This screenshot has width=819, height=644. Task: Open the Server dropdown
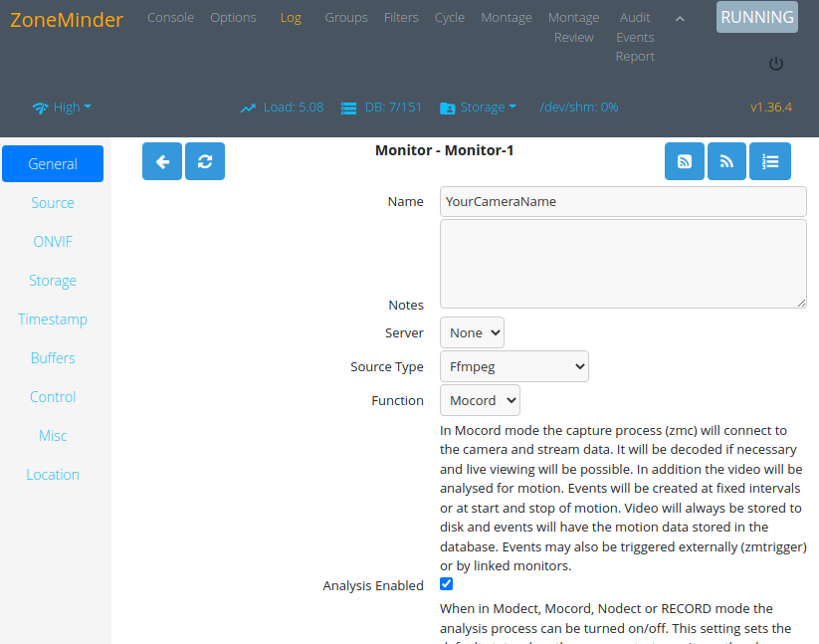472,332
